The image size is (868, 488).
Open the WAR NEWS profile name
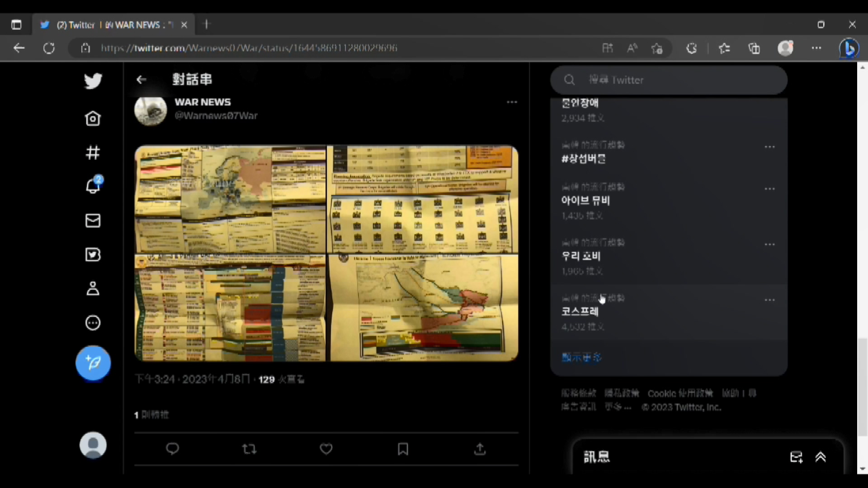(203, 102)
